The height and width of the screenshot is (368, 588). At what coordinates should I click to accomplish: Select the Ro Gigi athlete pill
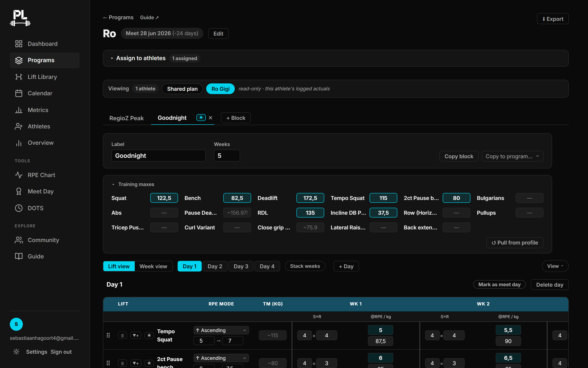click(x=220, y=89)
